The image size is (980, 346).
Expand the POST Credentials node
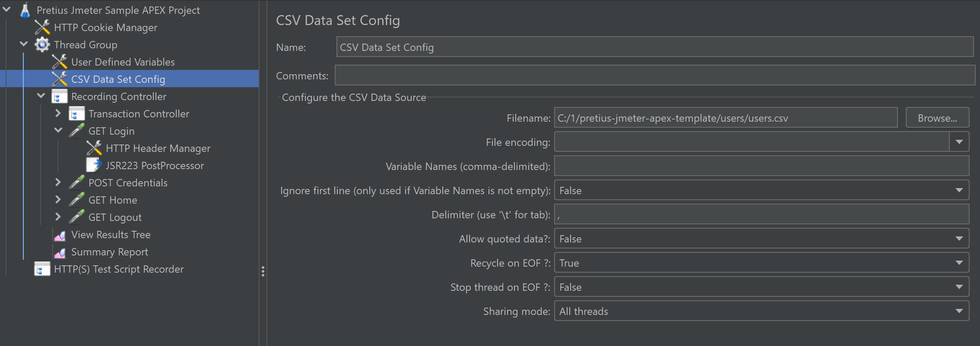point(58,182)
